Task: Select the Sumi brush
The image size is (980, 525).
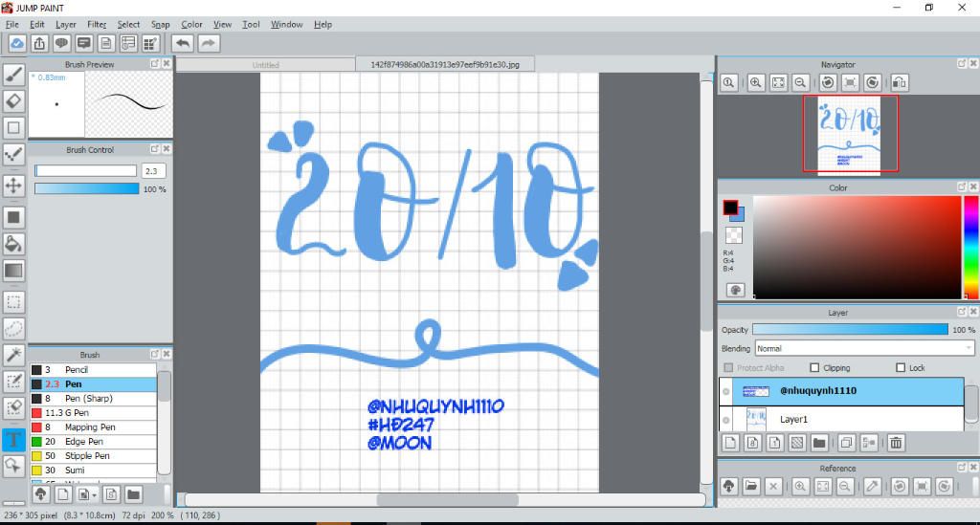Action: click(x=93, y=470)
